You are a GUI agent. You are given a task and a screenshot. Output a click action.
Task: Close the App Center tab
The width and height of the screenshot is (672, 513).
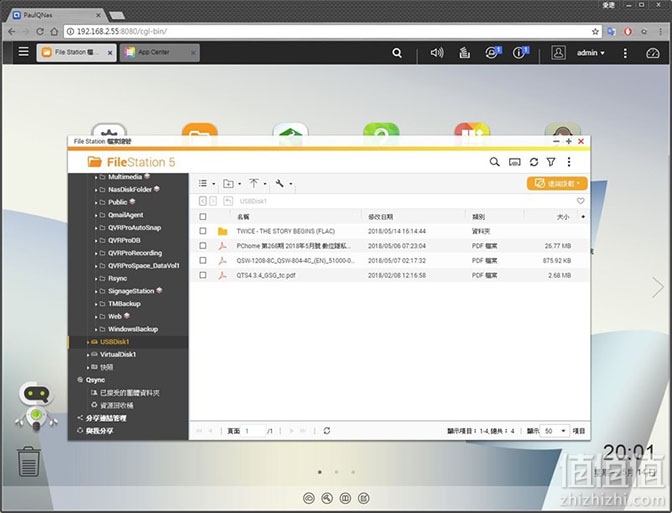(193, 53)
